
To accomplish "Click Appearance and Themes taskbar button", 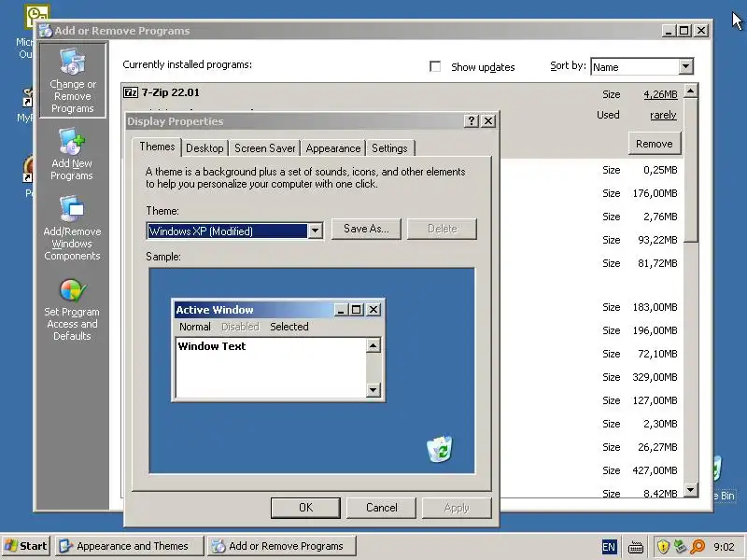I will coord(130,546).
